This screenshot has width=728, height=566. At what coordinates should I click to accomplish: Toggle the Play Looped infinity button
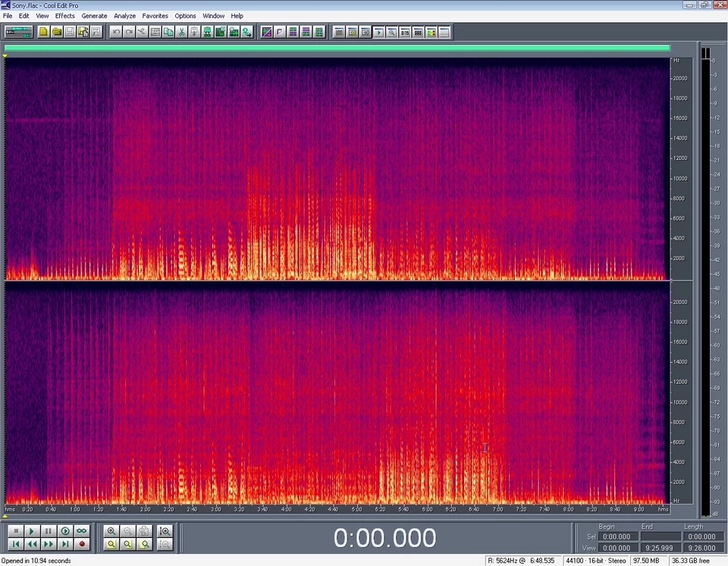pyautogui.click(x=82, y=531)
